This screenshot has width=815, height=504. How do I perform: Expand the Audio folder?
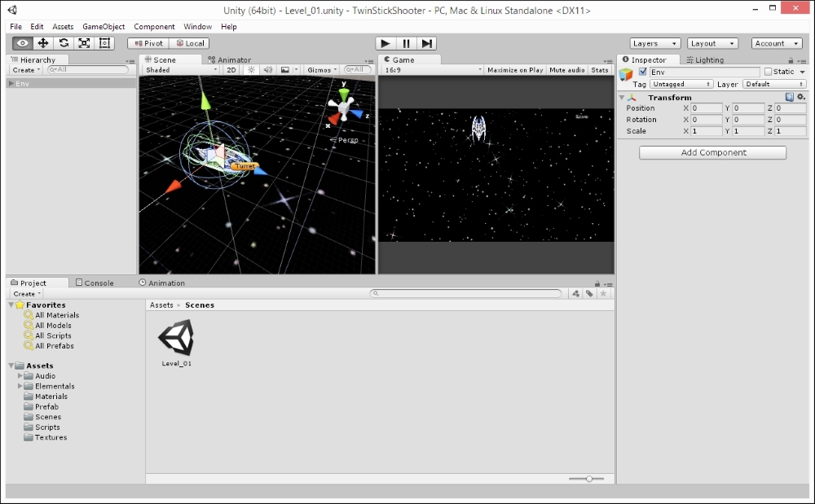[x=20, y=375]
